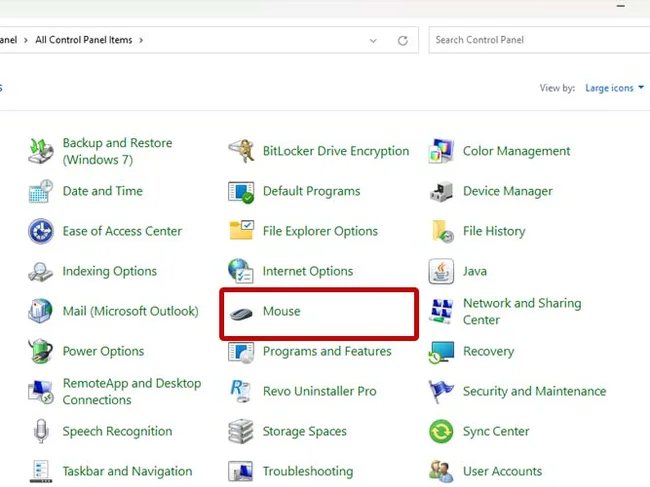This screenshot has height=487, width=650.
Task: Click the Recovery monitor icon
Action: coord(441,352)
